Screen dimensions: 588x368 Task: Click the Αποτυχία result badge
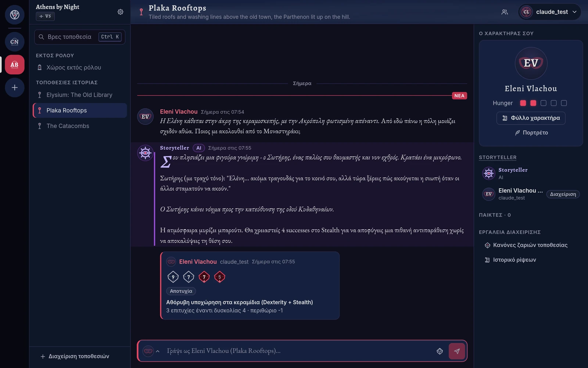point(181,291)
